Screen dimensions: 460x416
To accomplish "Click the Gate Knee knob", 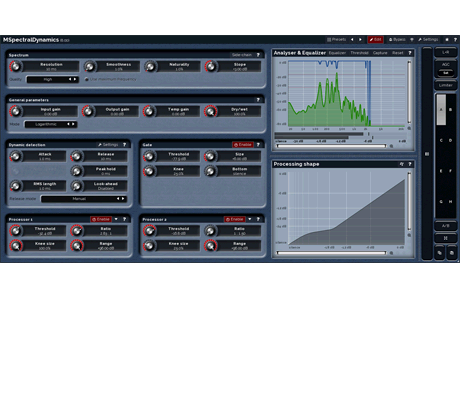I will [149, 171].
